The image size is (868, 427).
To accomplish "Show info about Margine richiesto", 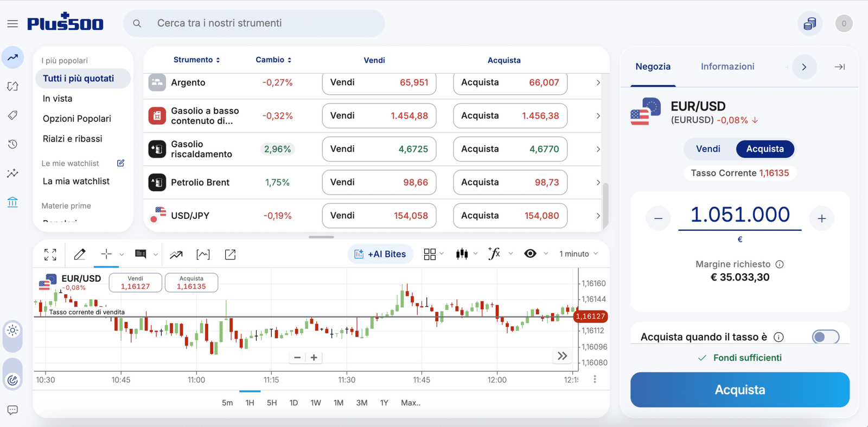I will pyautogui.click(x=780, y=264).
